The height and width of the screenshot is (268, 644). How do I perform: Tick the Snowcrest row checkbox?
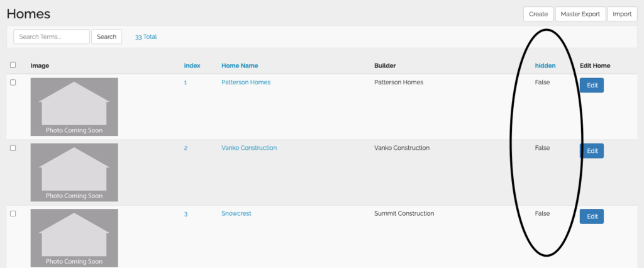click(x=13, y=214)
